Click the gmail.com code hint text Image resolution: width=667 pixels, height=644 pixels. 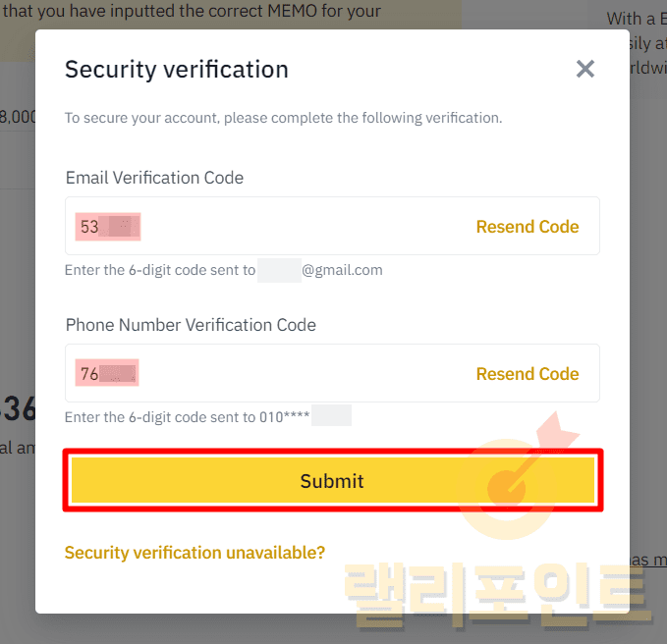[223, 270]
